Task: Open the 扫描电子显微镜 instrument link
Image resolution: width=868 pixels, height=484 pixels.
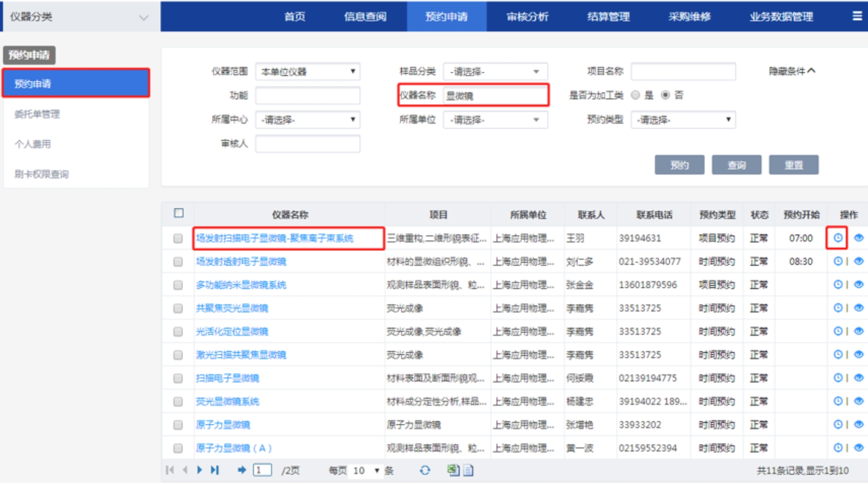Action: tap(227, 378)
